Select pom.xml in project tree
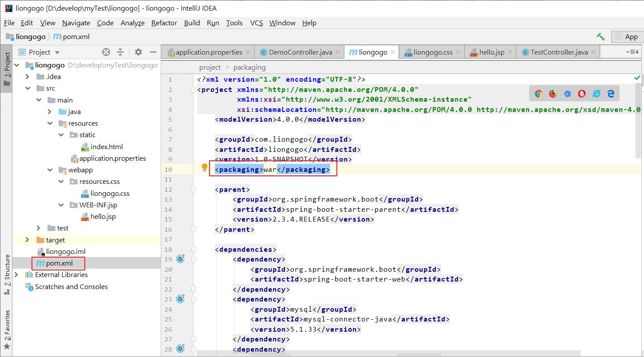 [x=54, y=263]
